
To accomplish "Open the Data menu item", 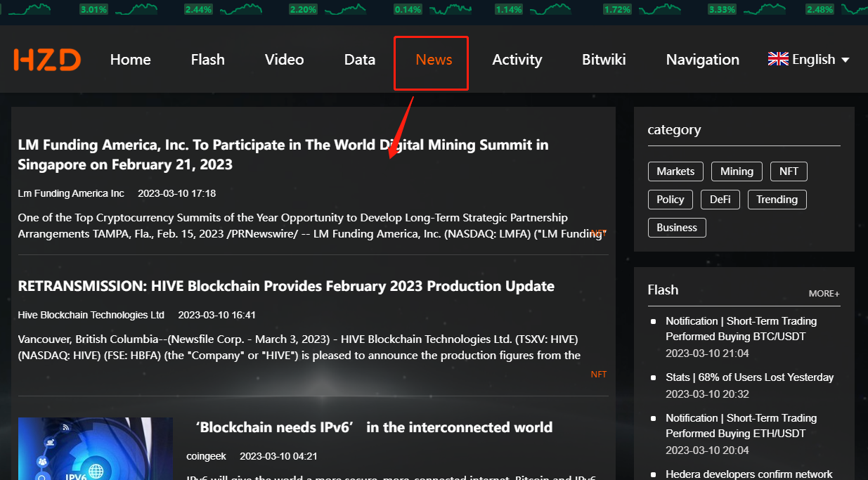I will [x=360, y=60].
